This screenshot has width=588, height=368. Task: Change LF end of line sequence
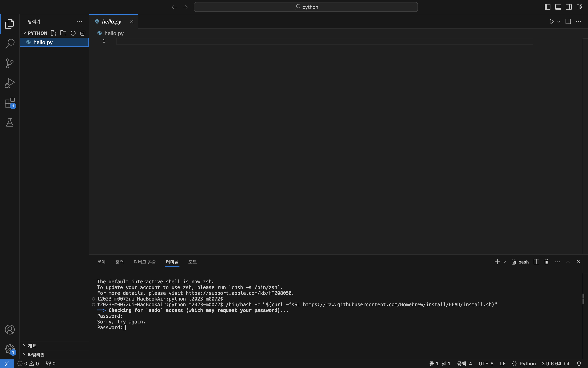503,364
